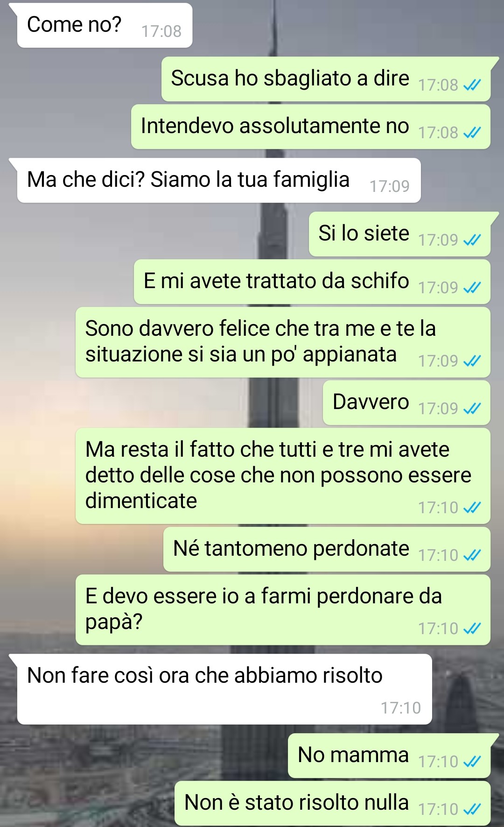The image size is (504, 827).
Task: Select the "Come no?" received message
Action: (105, 25)
